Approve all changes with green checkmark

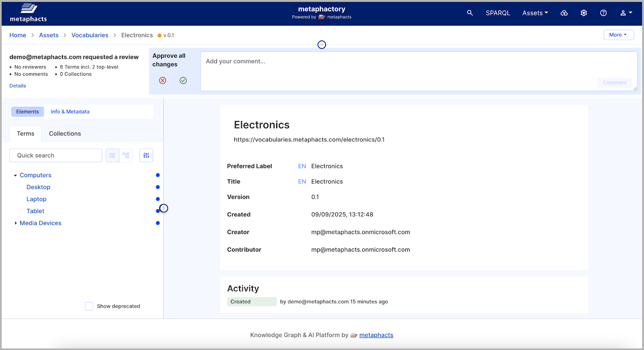(x=183, y=81)
